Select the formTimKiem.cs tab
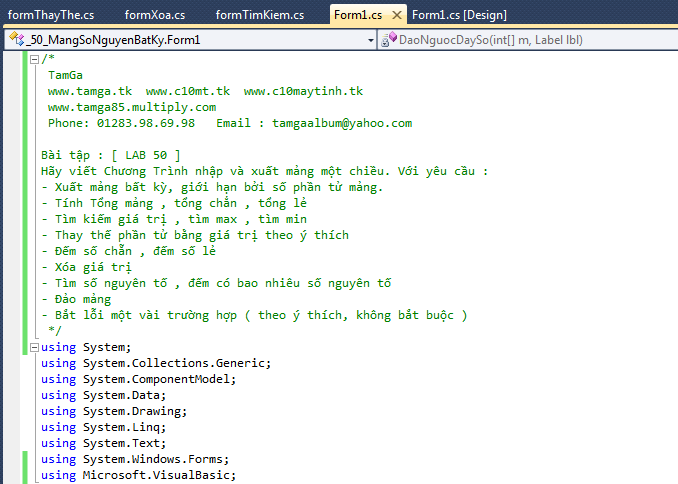 (x=259, y=15)
